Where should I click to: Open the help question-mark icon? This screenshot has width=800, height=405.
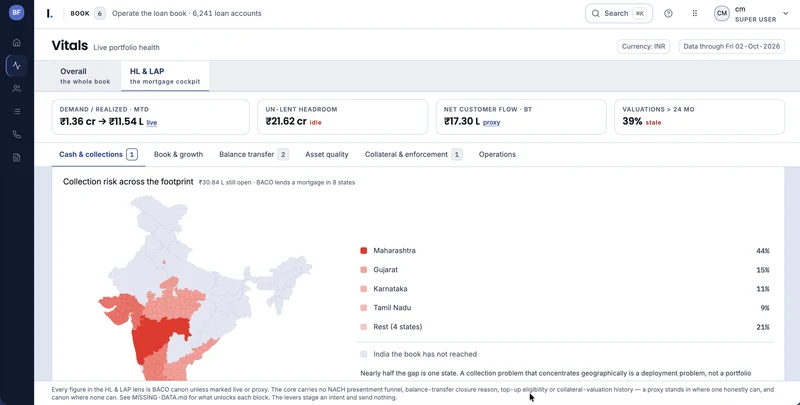668,14
